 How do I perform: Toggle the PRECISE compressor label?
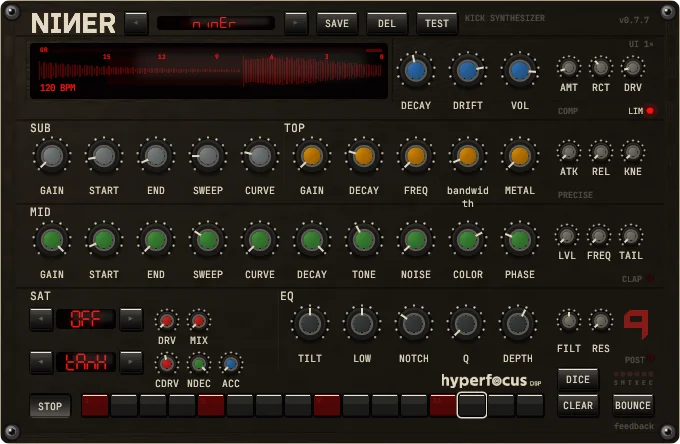pos(575,195)
